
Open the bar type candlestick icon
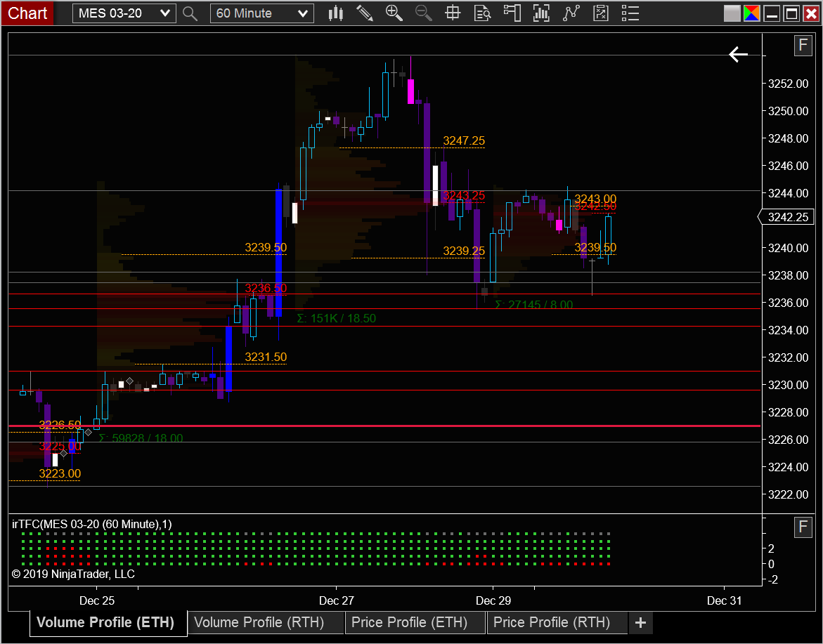point(335,13)
